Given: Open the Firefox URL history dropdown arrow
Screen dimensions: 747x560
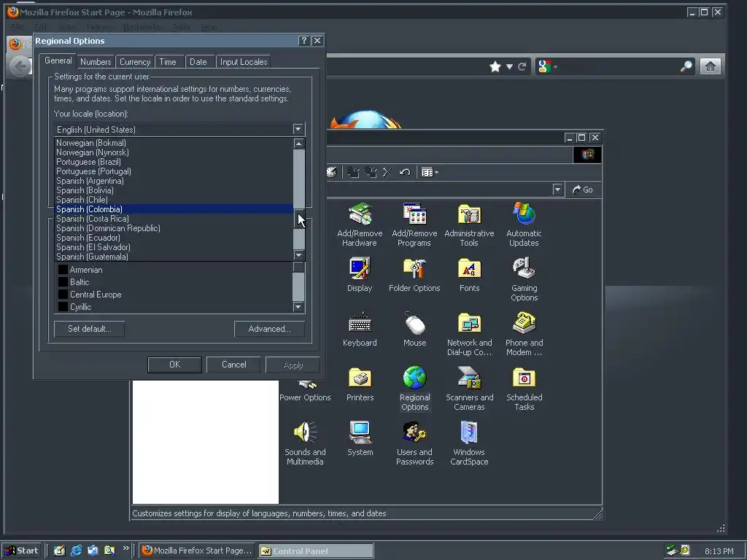Looking at the screenshot, I should [509, 66].
